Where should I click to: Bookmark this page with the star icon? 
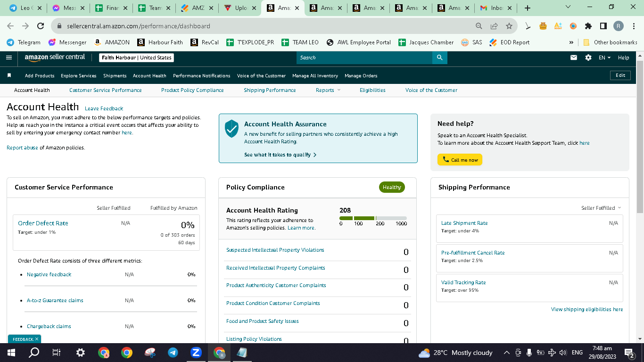click(509, 26)
